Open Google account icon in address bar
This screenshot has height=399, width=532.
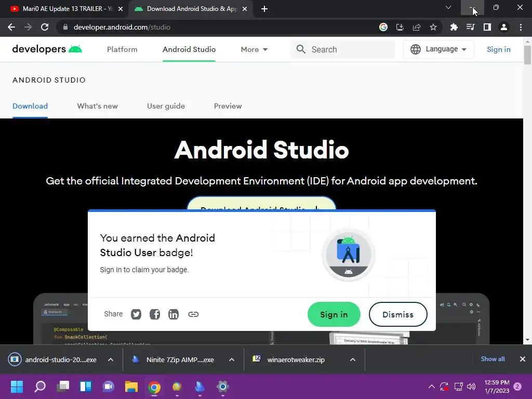(x=383, y=27)
